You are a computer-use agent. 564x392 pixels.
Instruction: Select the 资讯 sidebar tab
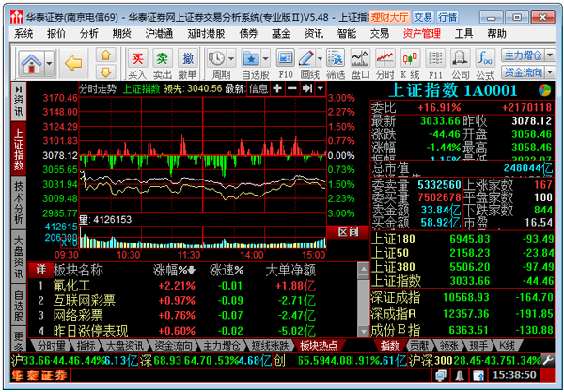click(19, 102)
